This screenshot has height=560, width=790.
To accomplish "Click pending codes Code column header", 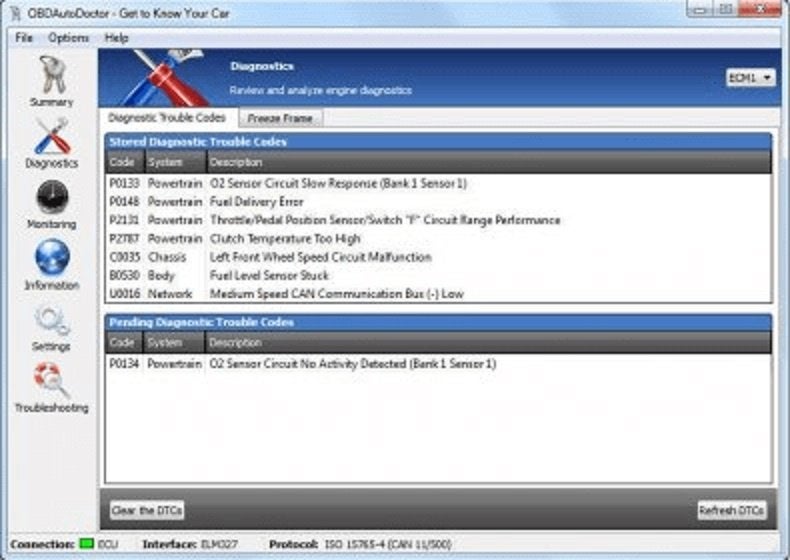I will click(124, 343).
